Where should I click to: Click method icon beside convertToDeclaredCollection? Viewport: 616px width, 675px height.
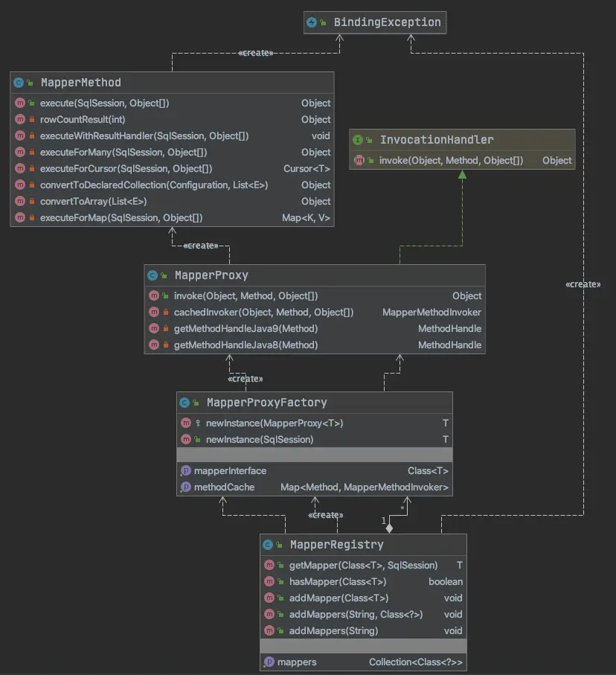click(20, 185)
